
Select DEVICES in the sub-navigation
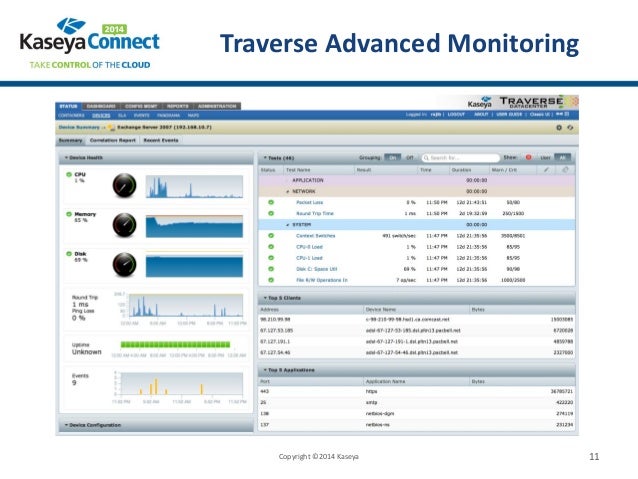101,116
